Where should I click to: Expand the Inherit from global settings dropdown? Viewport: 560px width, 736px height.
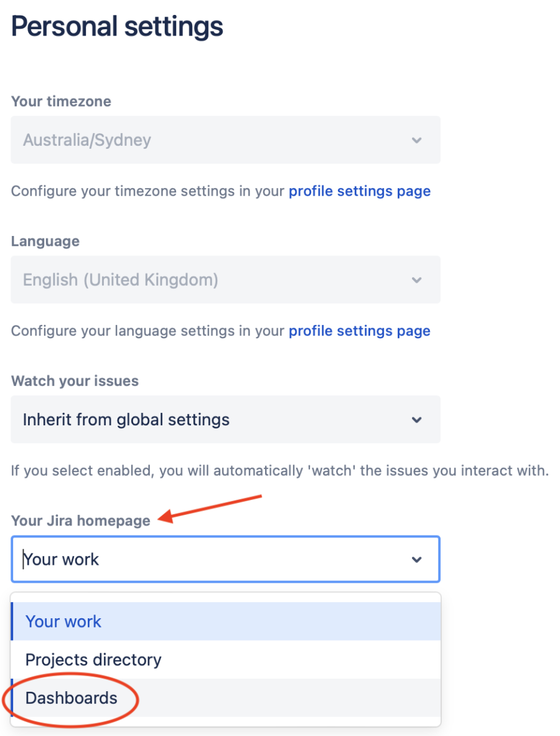pyautogui.click(x=212, y=420)
